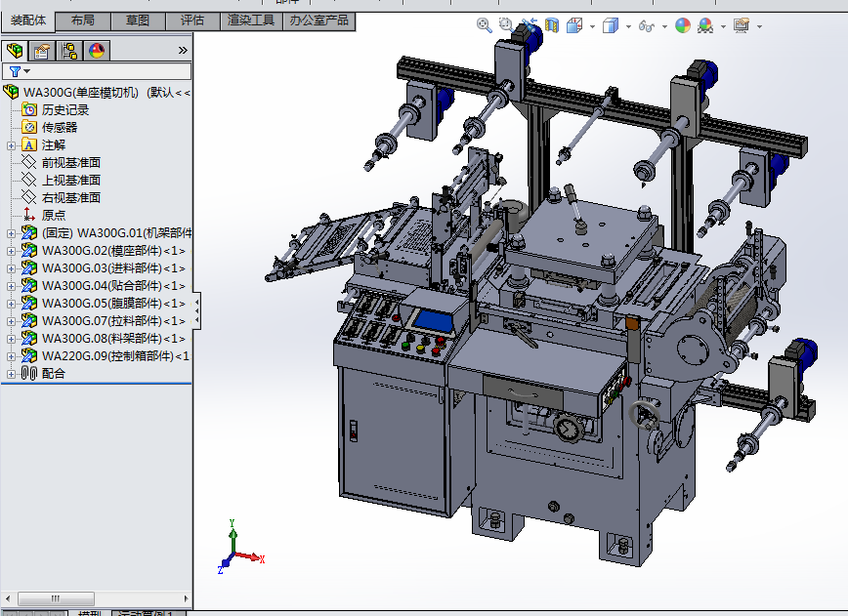Open the Display Style dropdown arrow

(x=628, y=26)
